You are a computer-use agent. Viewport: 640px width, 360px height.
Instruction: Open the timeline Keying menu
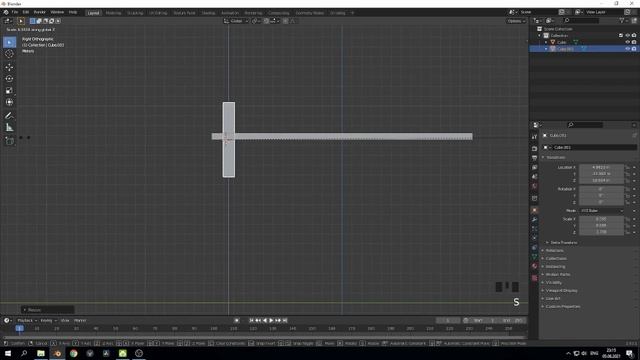[x=48, y=320]
